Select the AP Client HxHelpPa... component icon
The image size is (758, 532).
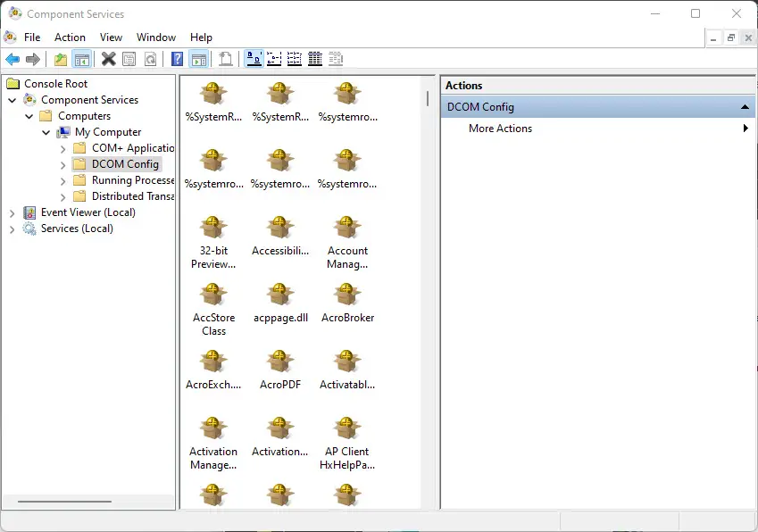coord(347,428)
